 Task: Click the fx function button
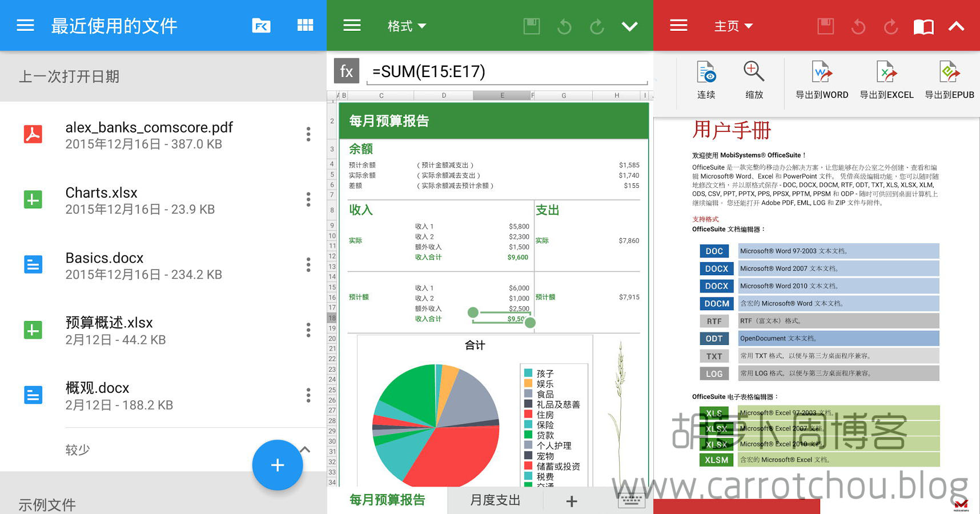coord(346,71)
